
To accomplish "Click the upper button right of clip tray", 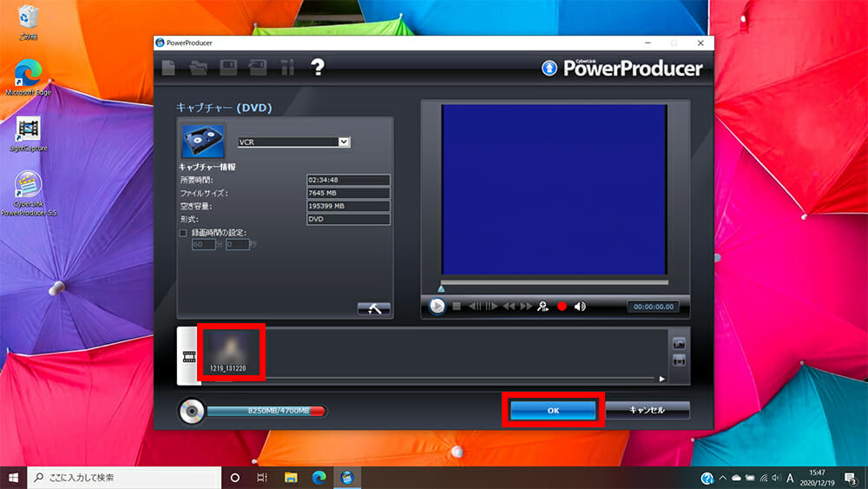I will pyautogui.click(x=680, y=343).
